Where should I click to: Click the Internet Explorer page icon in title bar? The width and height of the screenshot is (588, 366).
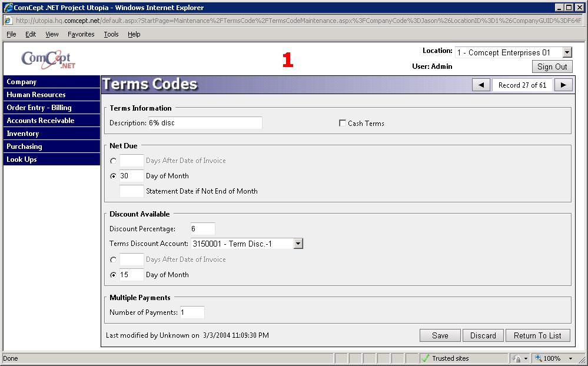point(8,8)
